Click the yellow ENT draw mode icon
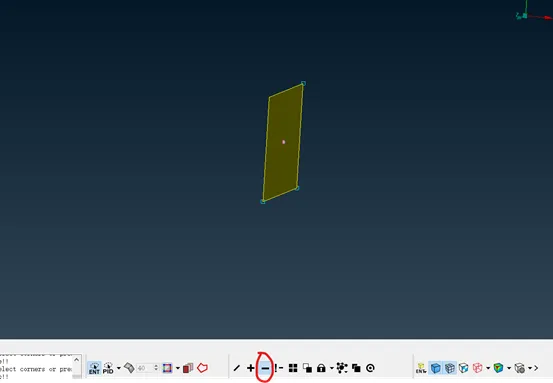The height and width of the screenshot is (383, 553). pyautogui.click(x=421, y=368)
